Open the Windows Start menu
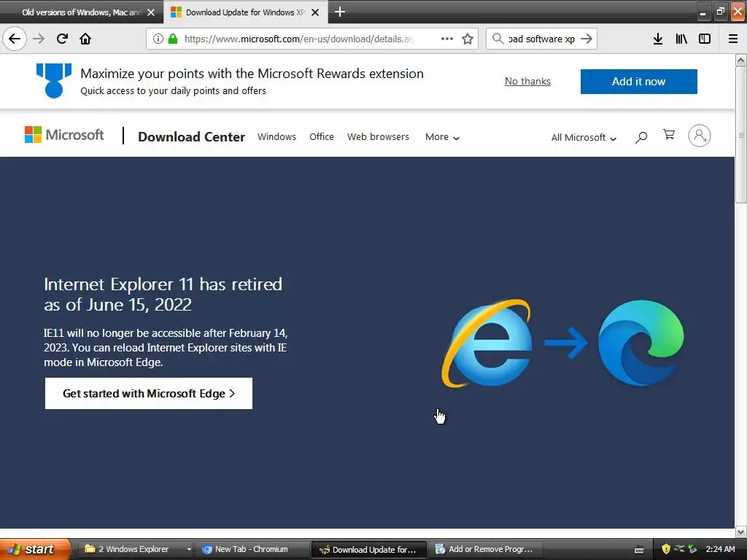The width and height of the screenshot is (747, 560). point(34,549)
